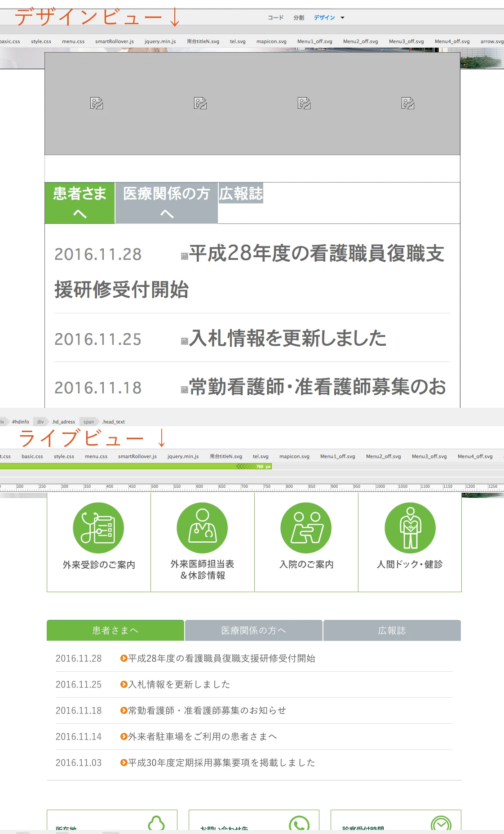Open Menu4_off.svg in design view file bar
This screenshot has height=834, width=504.
pos(452,41)
